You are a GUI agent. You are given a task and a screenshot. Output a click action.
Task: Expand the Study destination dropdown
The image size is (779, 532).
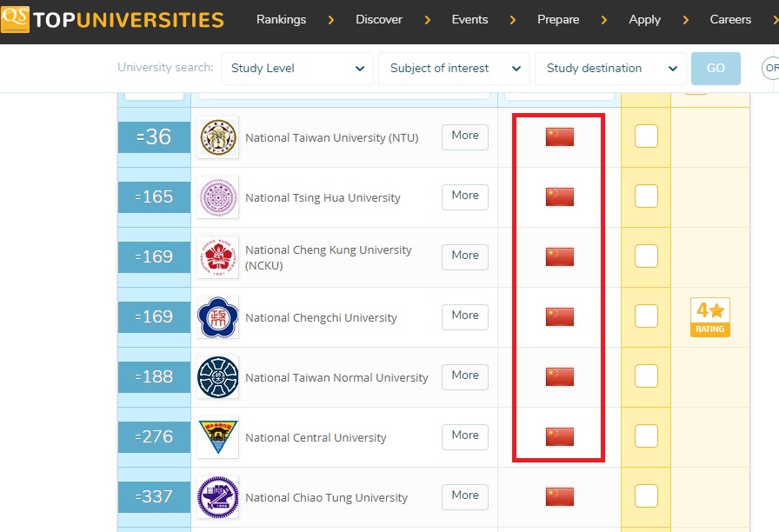(x=609, y=68)
